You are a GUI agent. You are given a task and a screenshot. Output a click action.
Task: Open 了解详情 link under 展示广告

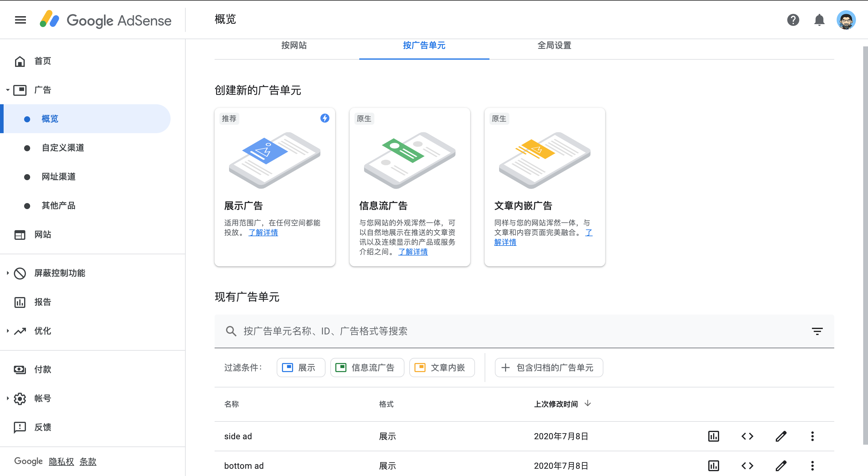pyautogui.click(x=263, y=233)
